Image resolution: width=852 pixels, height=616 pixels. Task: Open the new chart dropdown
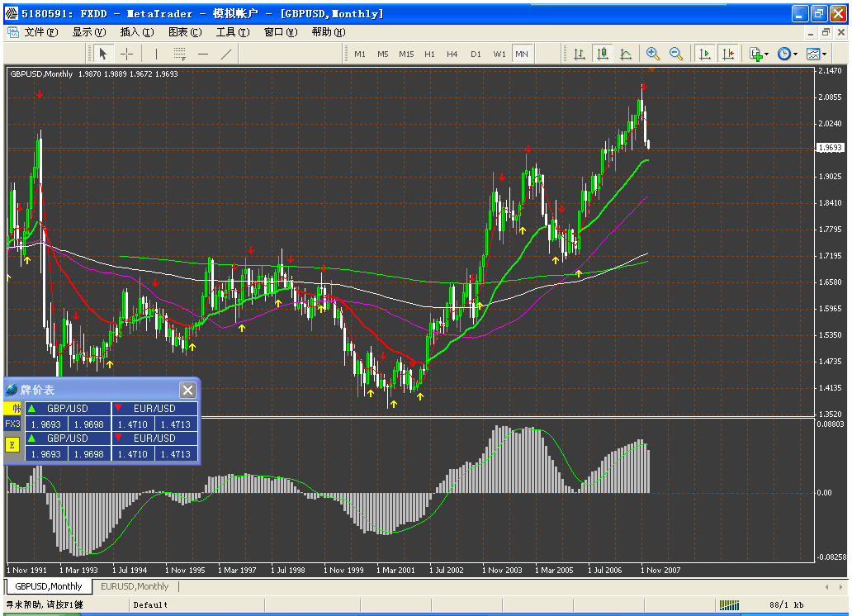[766, 53]
